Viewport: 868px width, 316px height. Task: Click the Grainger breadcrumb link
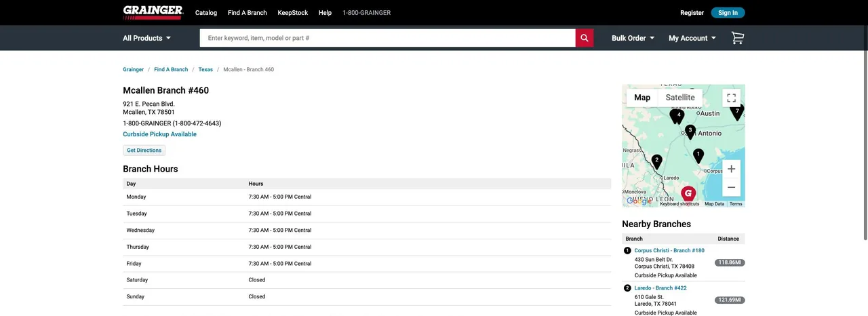click(134, 70)
